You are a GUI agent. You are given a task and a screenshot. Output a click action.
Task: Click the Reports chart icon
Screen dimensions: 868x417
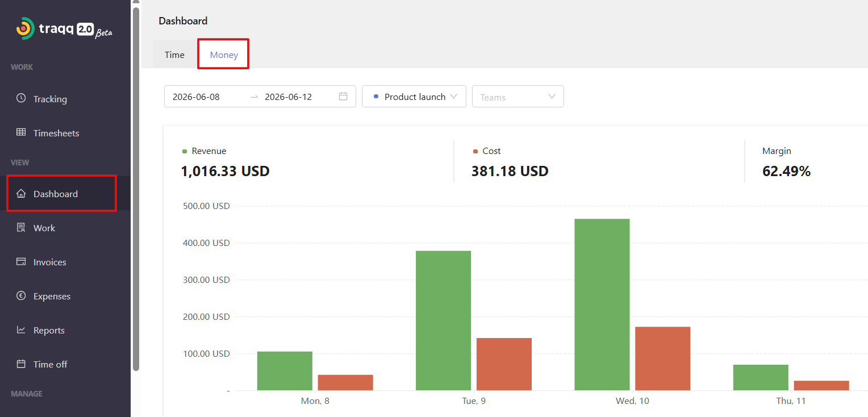click(21, 330)
